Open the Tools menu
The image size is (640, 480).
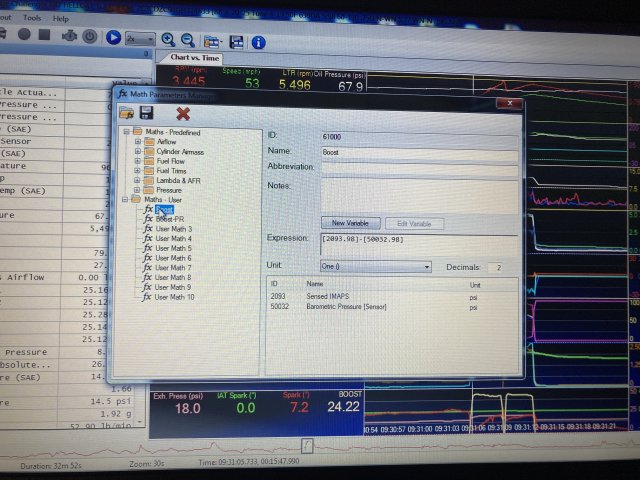(x=32, y=18)
